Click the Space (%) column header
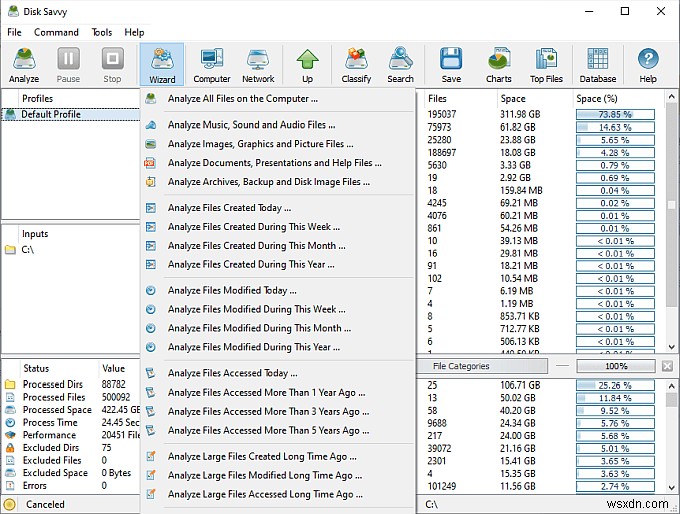Image resolution: width=680 pixels, height=514 pixels. pos(618,98)
